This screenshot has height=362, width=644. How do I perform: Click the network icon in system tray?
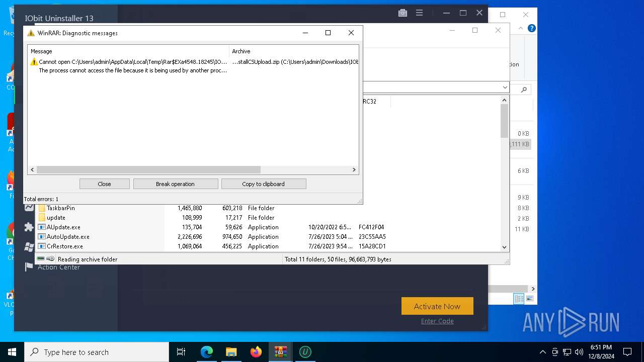coord(567,352)
